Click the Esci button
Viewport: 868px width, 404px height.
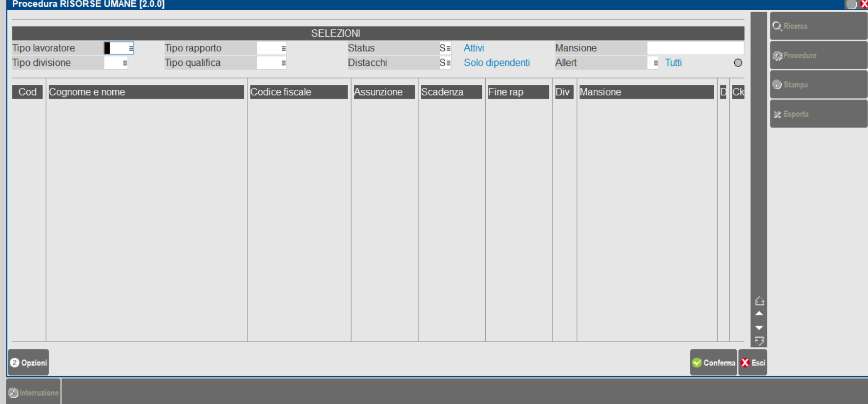coord(752,363)
